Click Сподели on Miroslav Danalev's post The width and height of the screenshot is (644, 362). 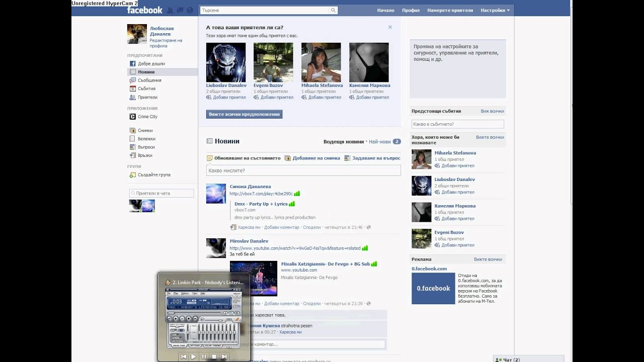[312, 304]
